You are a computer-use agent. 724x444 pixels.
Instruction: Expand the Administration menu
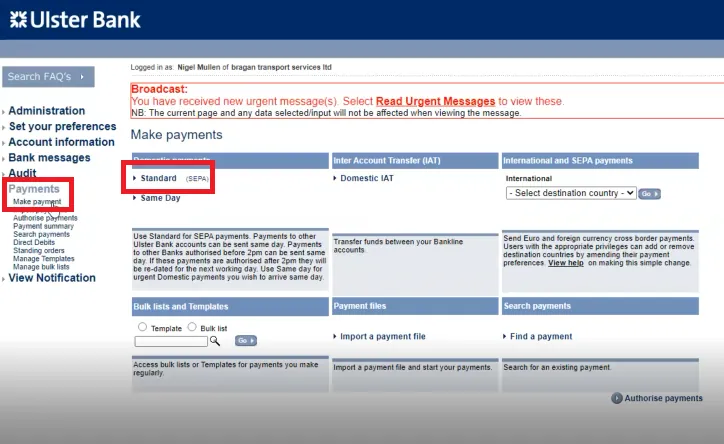point(47,111)
